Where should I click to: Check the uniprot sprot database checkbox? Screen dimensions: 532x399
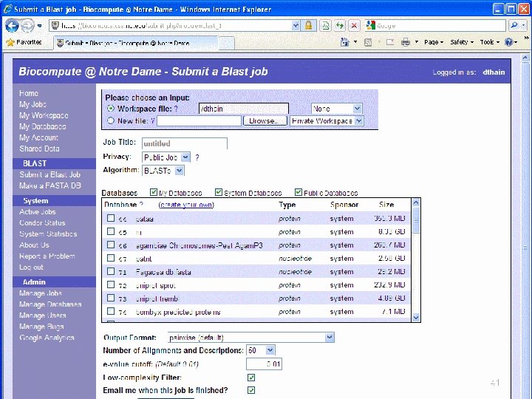pyautogui.click(x=111, y=284)
